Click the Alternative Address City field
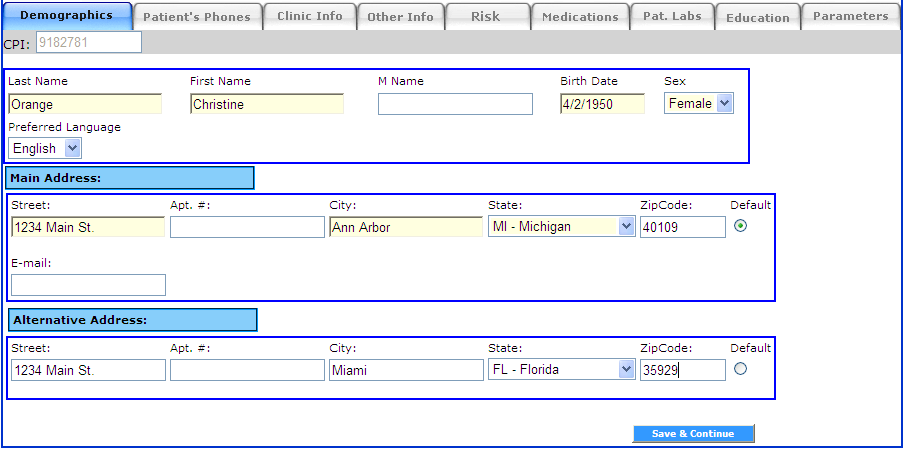Screen dimensions: 904x449 tap(406, 370)
